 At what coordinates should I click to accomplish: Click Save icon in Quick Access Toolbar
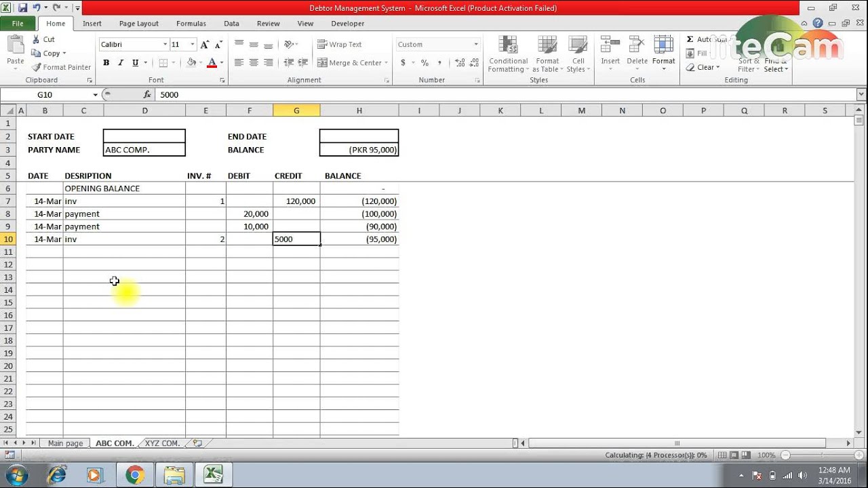[22, 8]
